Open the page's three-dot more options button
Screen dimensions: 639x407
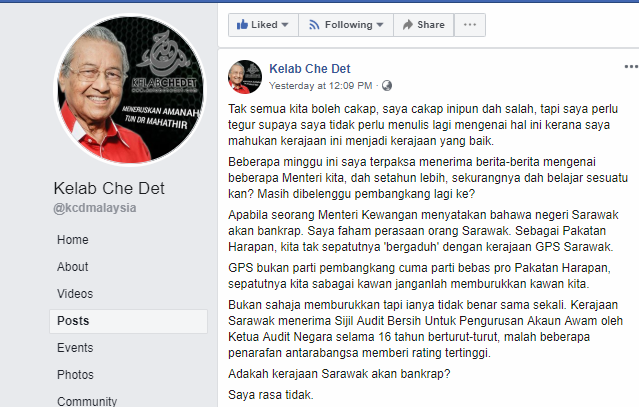coord(470,25)
